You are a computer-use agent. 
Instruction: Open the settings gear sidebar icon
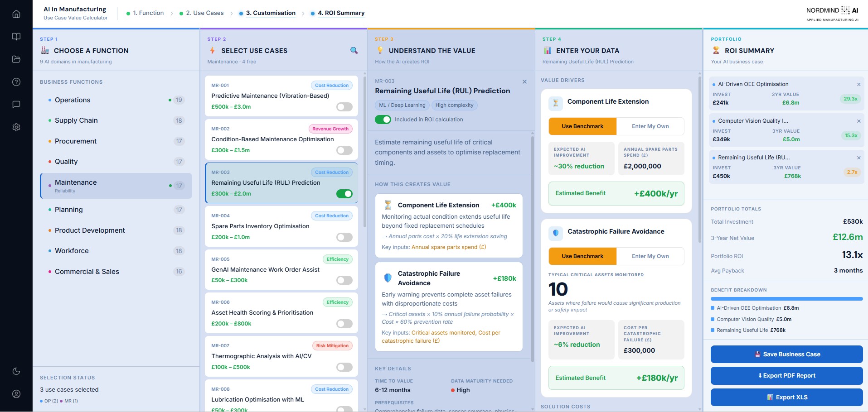pos(16,127)
